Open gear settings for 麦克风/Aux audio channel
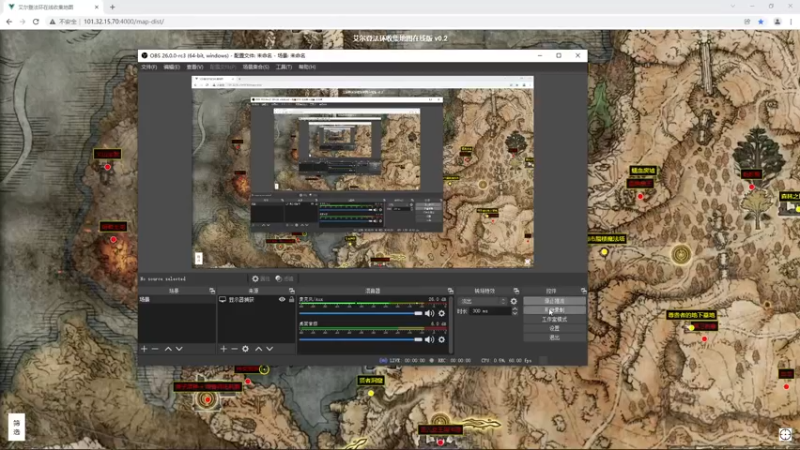This screenshot has height=450, width=800. [442, 313]
